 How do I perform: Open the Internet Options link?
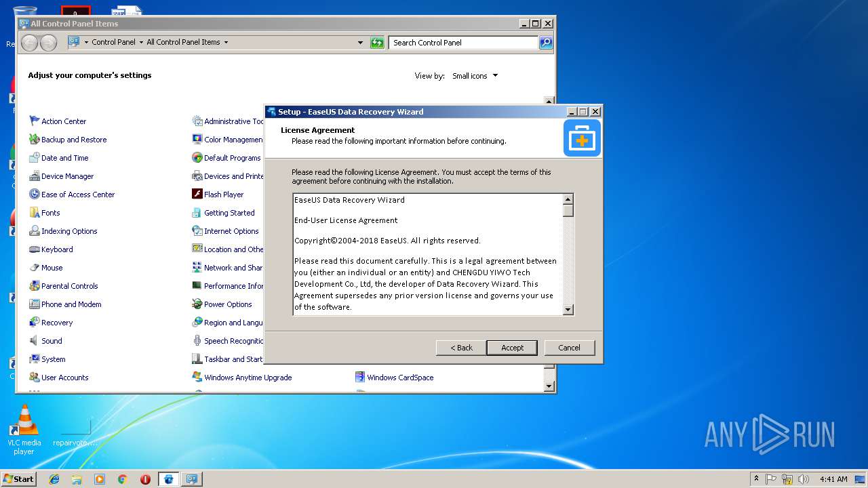231,231
